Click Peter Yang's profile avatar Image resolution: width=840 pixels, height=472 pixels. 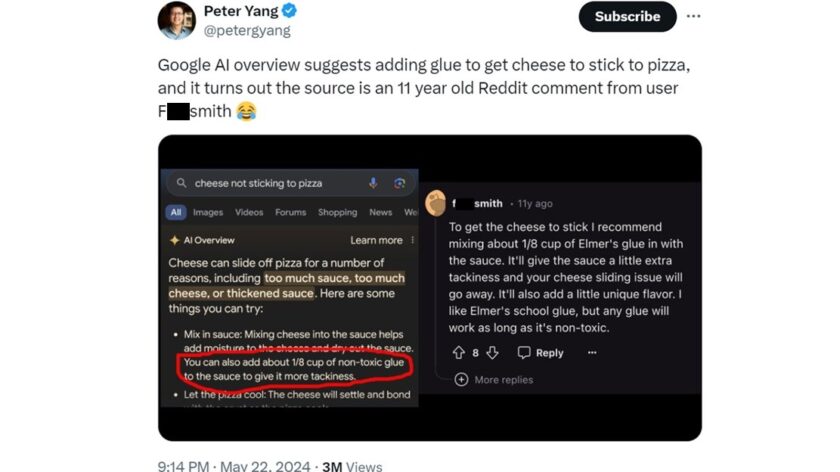176,20
